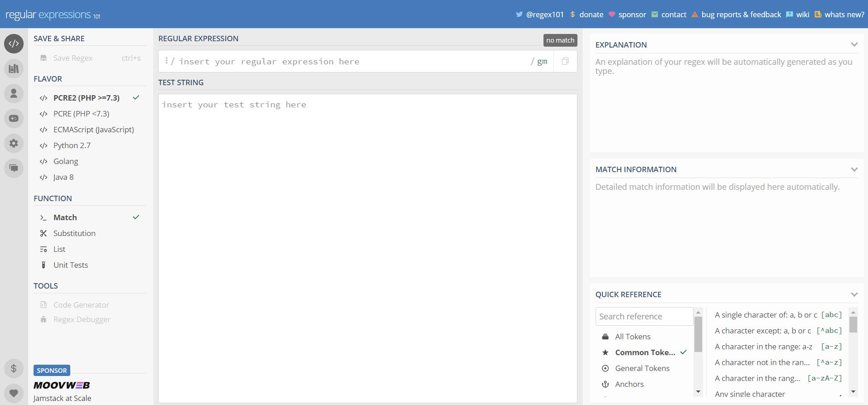
Task: Open bug reports & feedback link
Action: coord(737,14)
